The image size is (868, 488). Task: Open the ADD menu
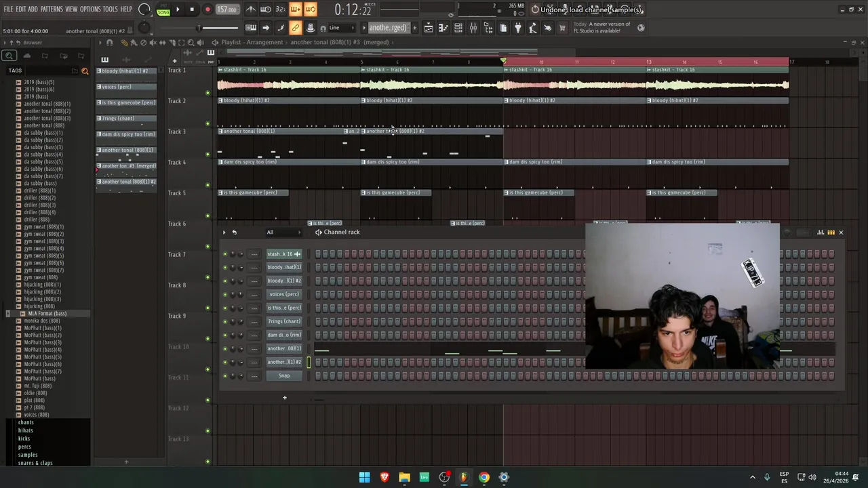(x=33, y=9)
